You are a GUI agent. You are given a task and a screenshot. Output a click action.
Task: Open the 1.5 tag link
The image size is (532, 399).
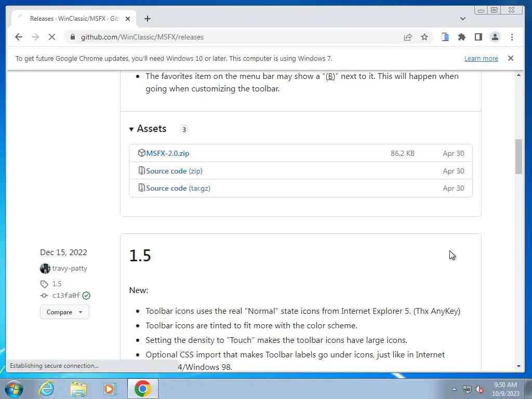pos(57,284)
